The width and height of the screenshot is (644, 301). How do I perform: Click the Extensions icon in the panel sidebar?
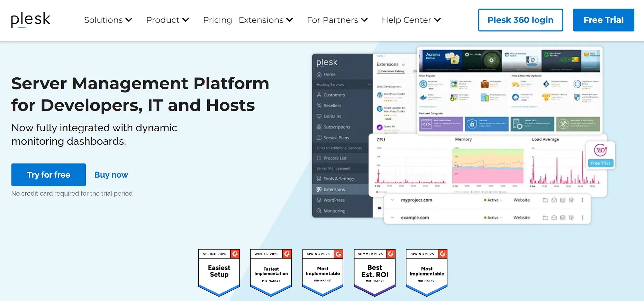[319, 189]
